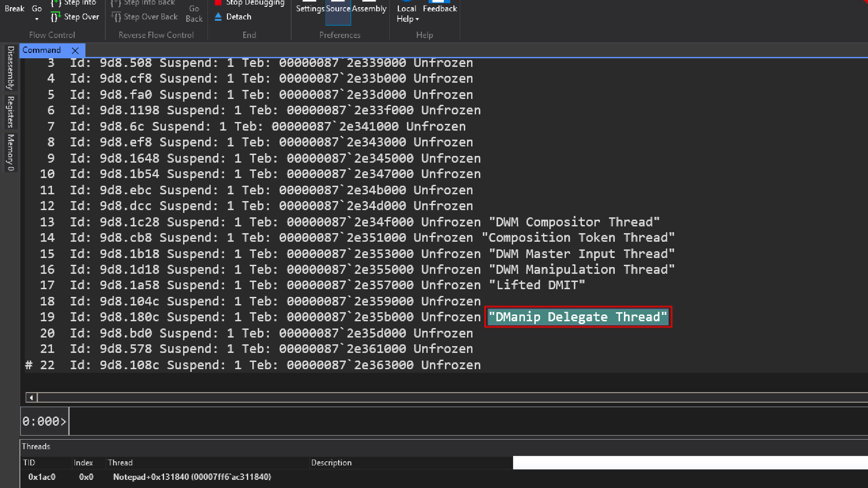Viewport: 868px width, 488px height.
Task: Toggle Assembly mode preference
Action: (369, 9)
